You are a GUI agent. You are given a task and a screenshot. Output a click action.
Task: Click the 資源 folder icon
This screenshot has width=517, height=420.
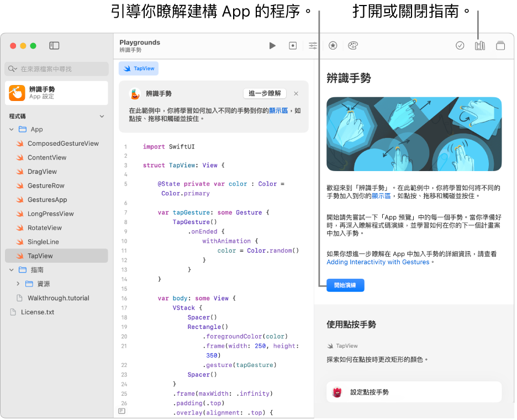29,284
